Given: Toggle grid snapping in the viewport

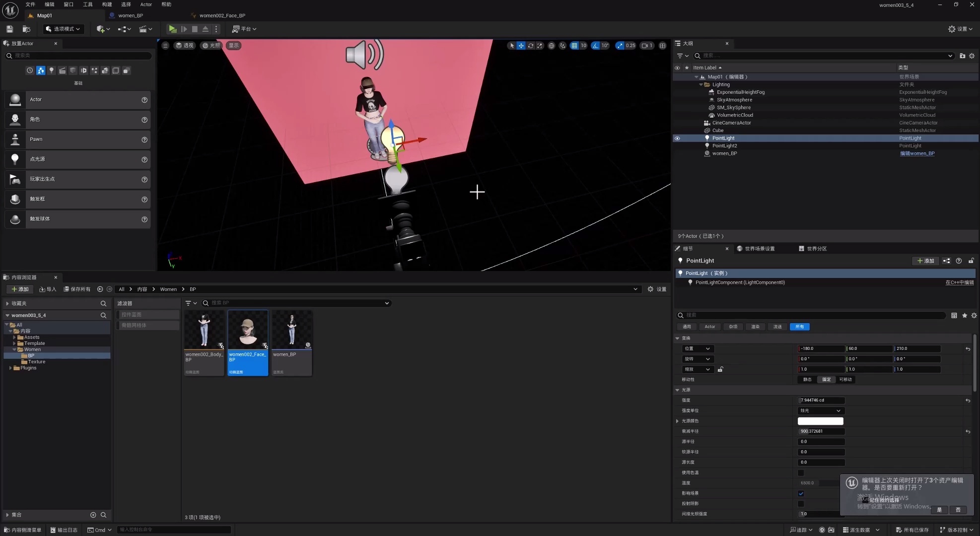Looking at the screenshot, I should point(574,46).
